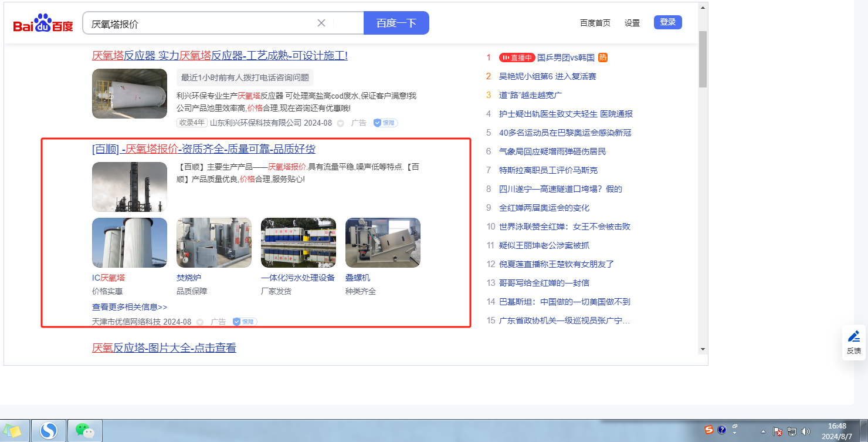Open hot search 护士疑出轨医生致丈夫轻生
The width and height of the screenshot is (868, 442).
[x=566, y=114]
